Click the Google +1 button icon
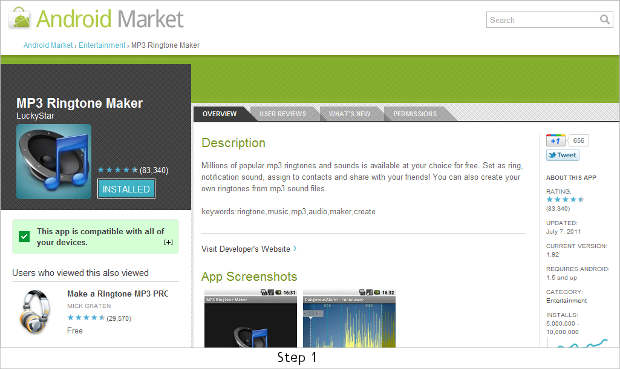 click(556, 140)
